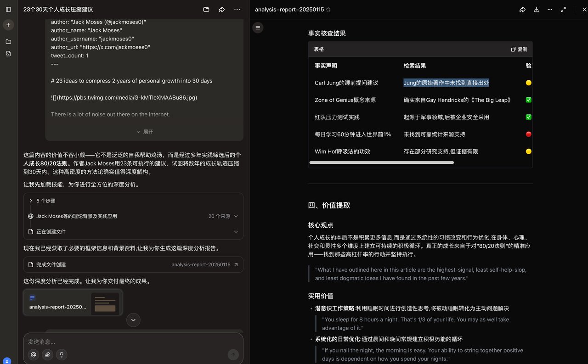Select the folder icon in the left sidebar
Image resolution: width=588 pixels, height=364 pixels.
8,41
